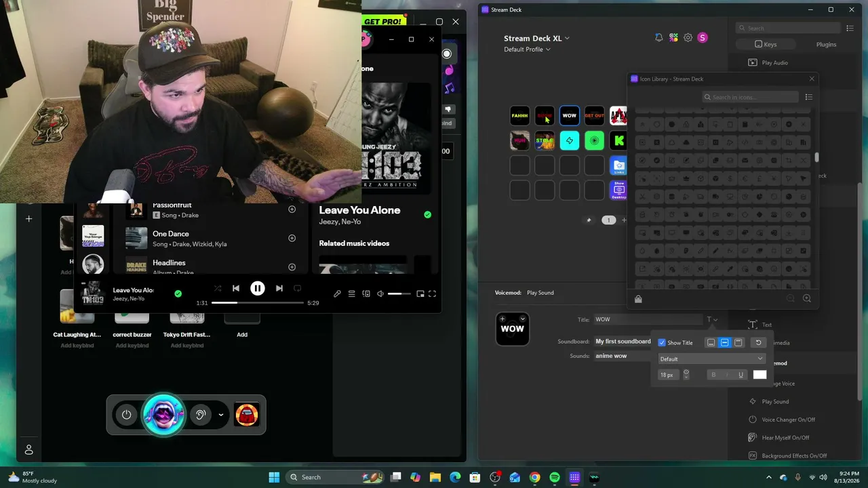Toggle Spotify shuffle

[x=218, y=289]
